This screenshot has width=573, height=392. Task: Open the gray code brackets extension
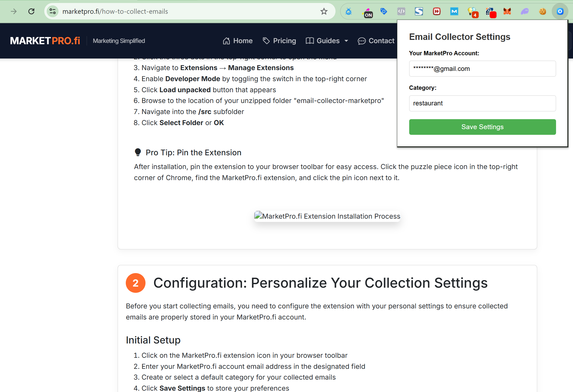401,11
